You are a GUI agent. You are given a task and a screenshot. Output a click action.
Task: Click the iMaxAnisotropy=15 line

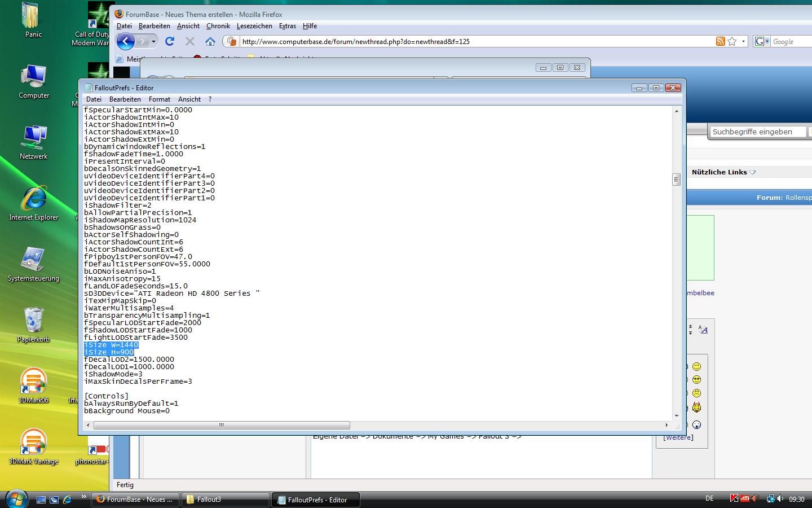[x=122, y=279]
